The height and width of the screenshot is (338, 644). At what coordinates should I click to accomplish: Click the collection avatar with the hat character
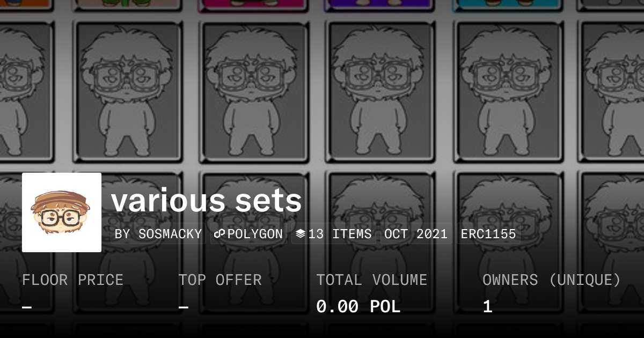[62, 212]
